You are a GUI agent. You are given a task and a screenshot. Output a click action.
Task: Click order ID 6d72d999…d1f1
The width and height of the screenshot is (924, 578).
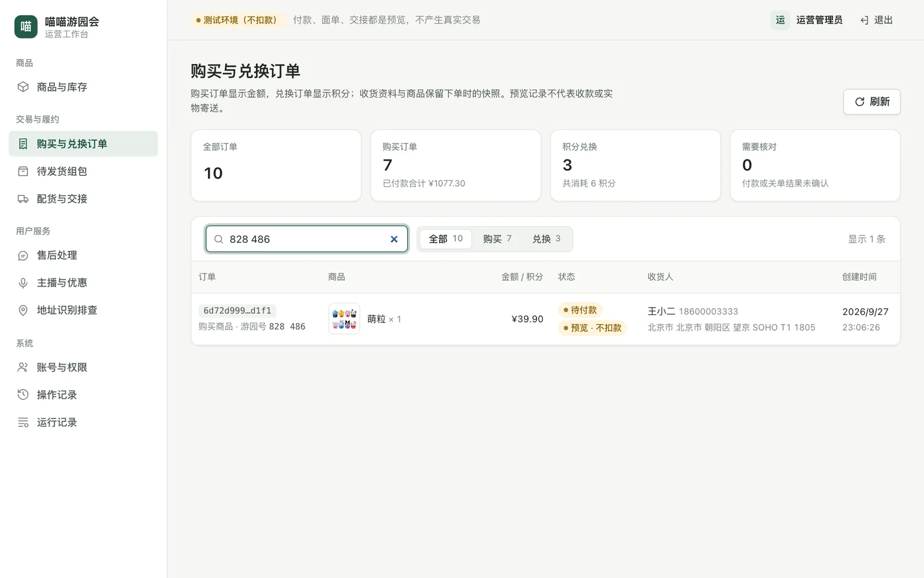click(x=237, y=310)
